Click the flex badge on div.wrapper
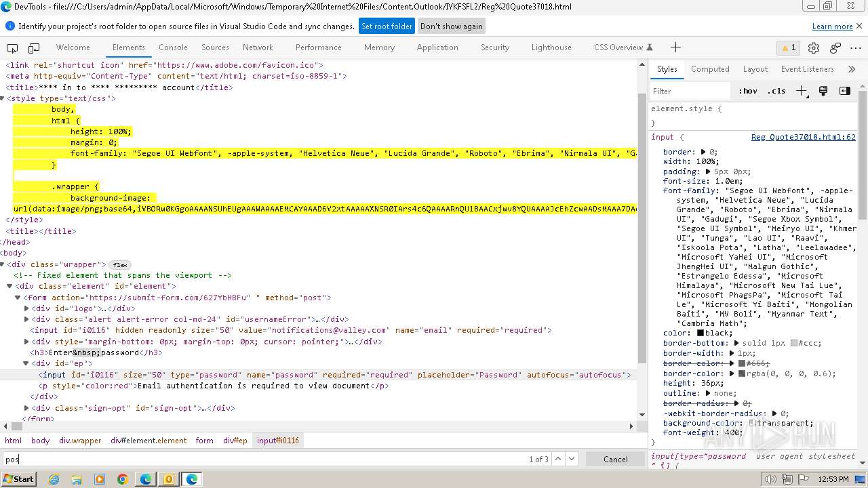This screenshot has height=488, width=868. tap(120, 265)
